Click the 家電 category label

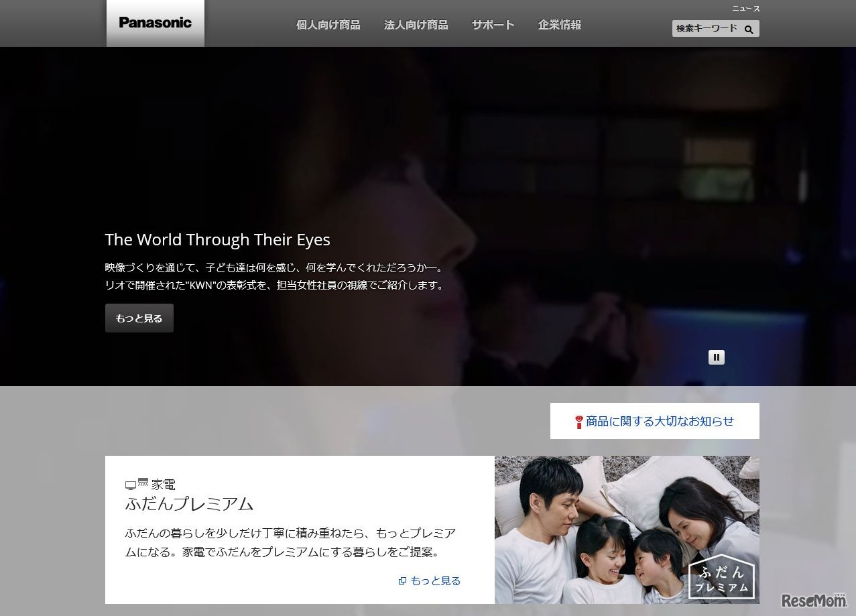pos(163,484)
